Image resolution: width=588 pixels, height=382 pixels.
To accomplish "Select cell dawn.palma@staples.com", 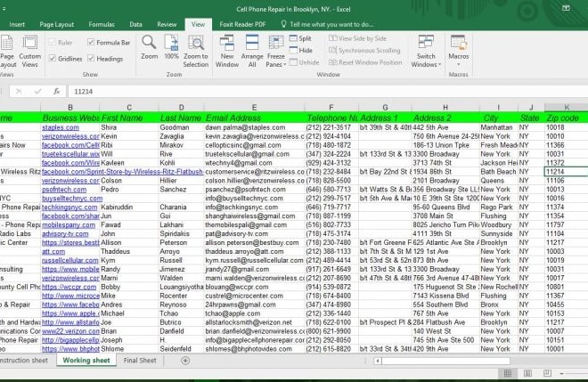I will 254,127.
